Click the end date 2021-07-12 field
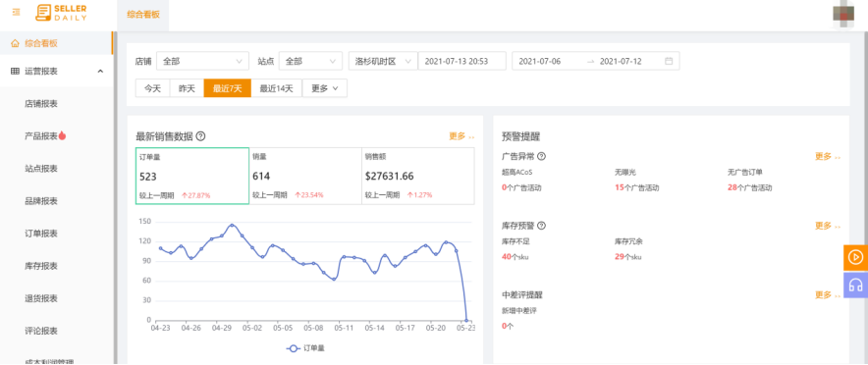The height and width of the screenshot is (365, 868). click(622, 62)
